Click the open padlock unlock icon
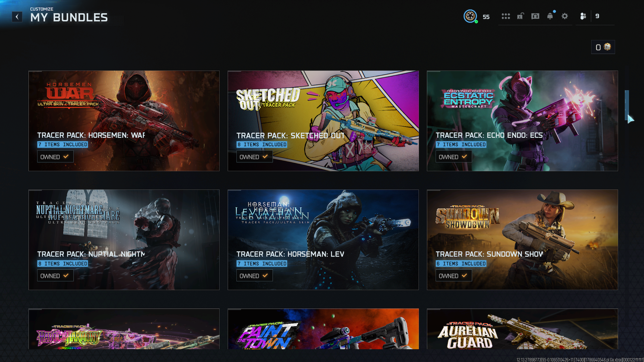Viewport: 644px width, 362px height. [x=521, y=16]
